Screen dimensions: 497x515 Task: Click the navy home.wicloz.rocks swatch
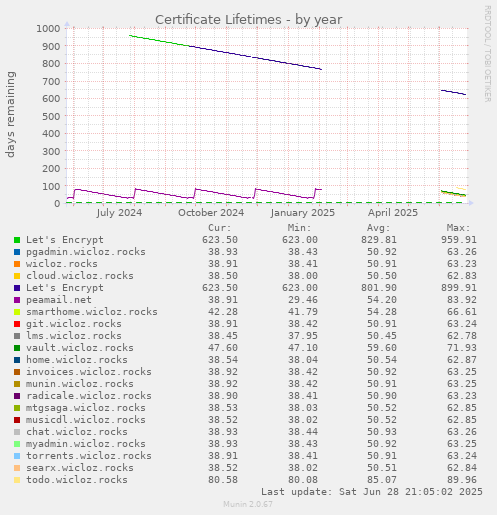point(17,360)
